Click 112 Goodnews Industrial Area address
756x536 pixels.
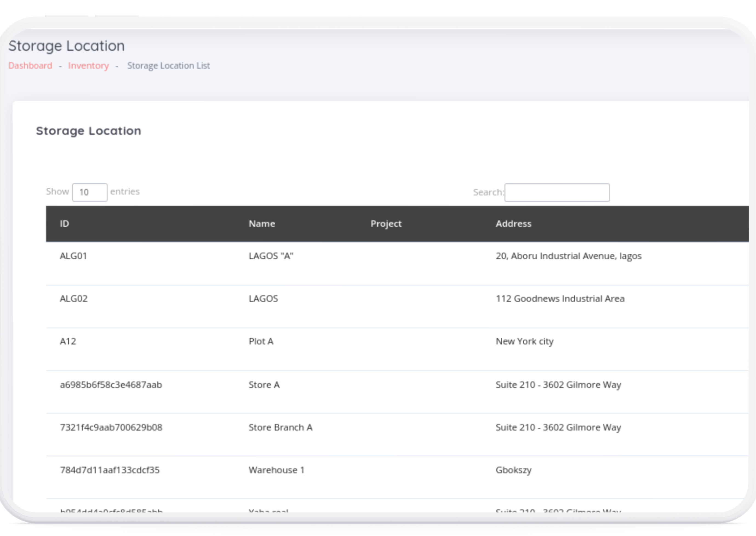pyautogui.click(x=560, y=299)
